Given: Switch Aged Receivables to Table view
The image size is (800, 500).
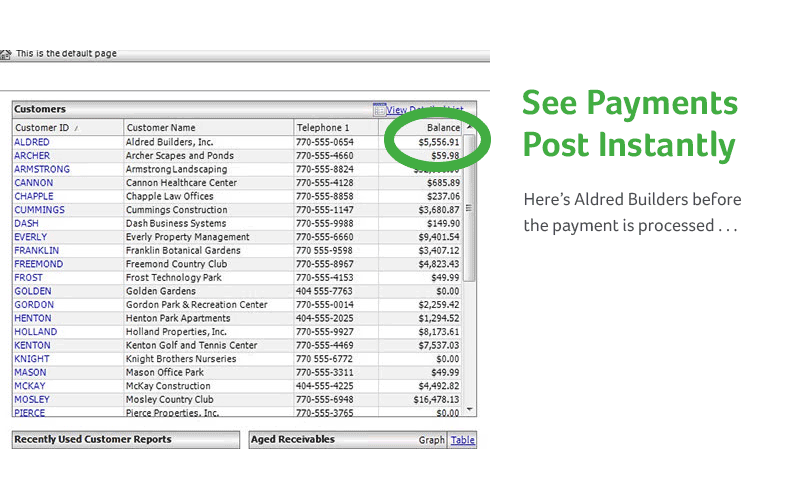Looking at the screenshot, I should [462, 440].
